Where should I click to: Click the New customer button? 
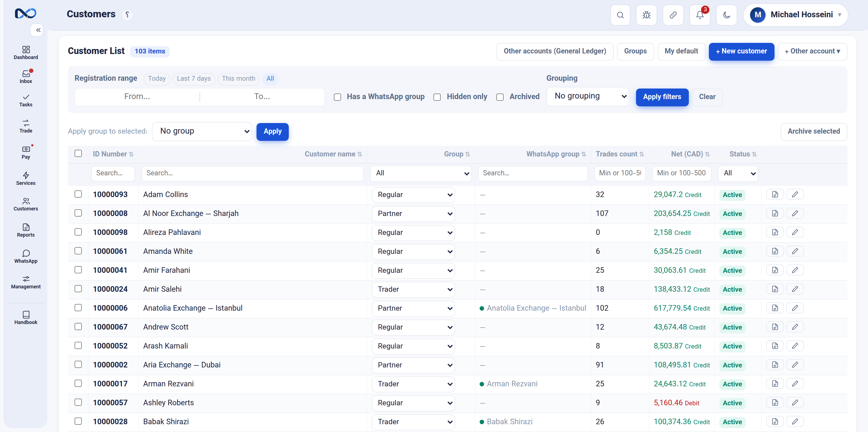coord(741,51)
